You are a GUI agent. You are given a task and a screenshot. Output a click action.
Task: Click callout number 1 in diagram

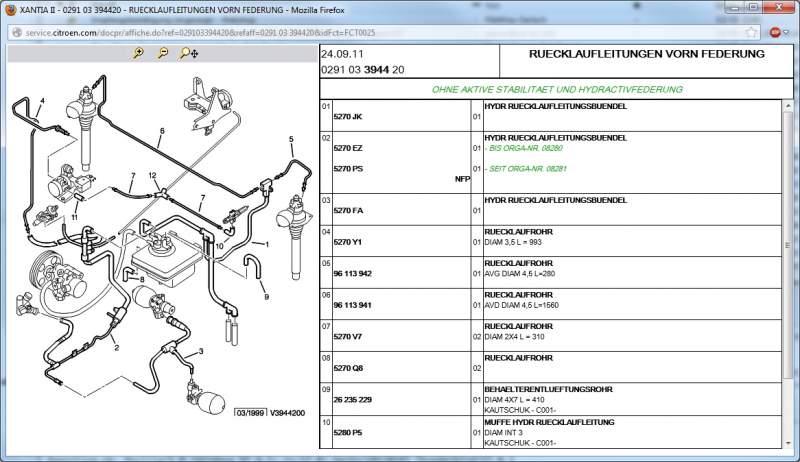pyautogui.click(x=267, y=244)
